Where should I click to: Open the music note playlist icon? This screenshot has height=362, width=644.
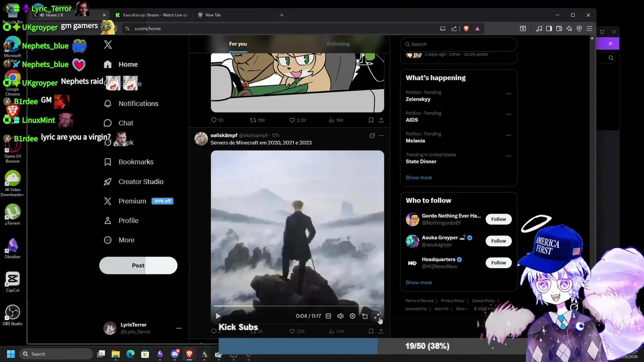point(539,29)
